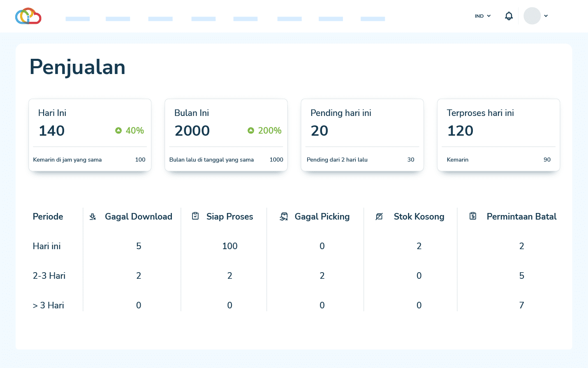
Task: Click the colorful cloud logo
Action: pos(28,16)
